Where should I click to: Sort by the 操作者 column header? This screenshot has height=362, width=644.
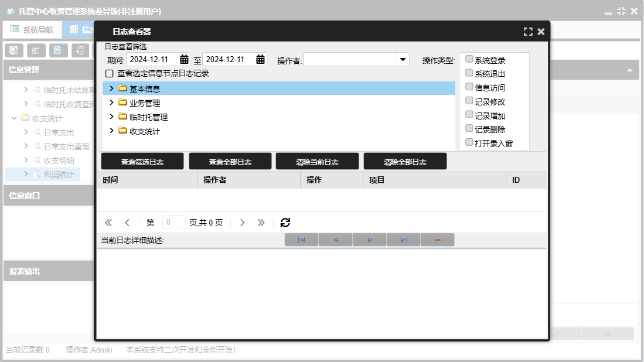coord(248,180)
